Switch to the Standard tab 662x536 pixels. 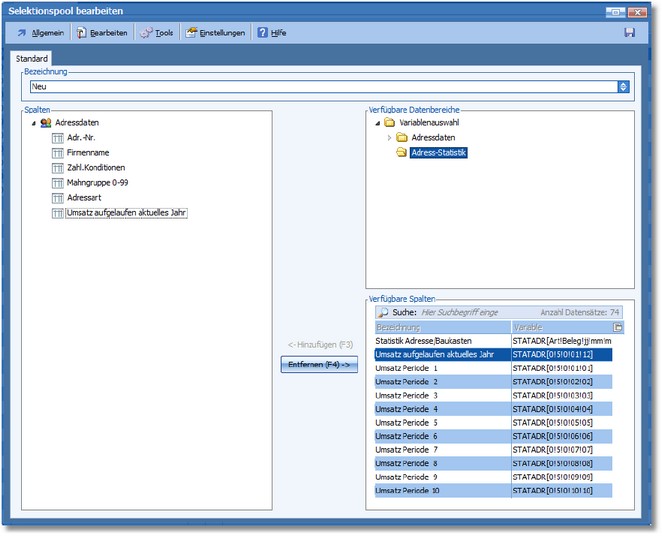[x=32, y=60]
